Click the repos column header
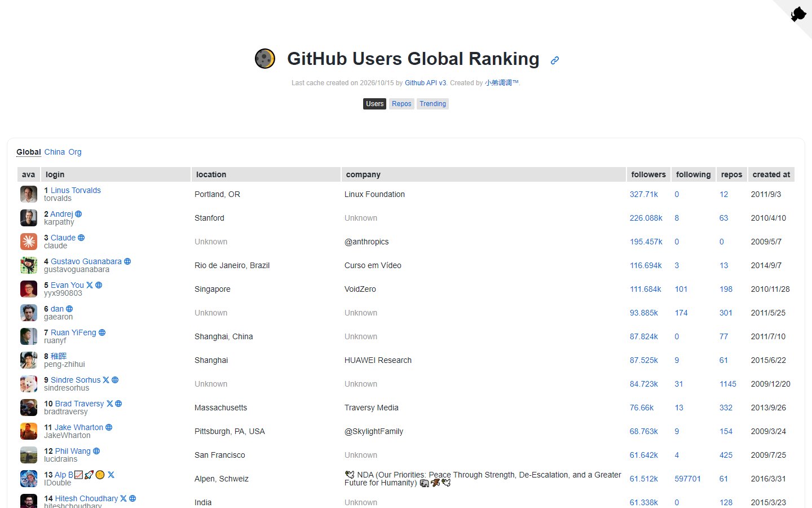The height and width of the screenshot is (508, 812). coord(732,174)
